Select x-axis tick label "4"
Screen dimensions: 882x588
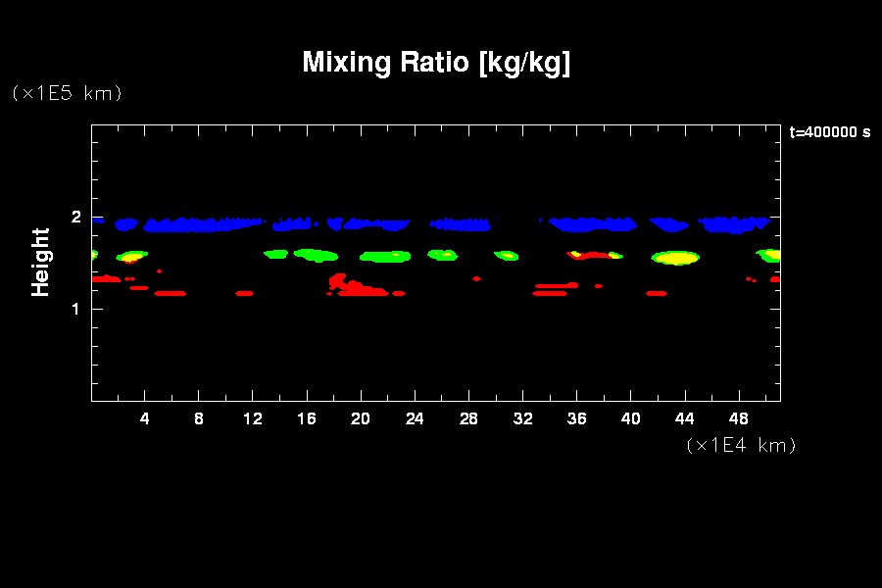click(x=145, y=418)
